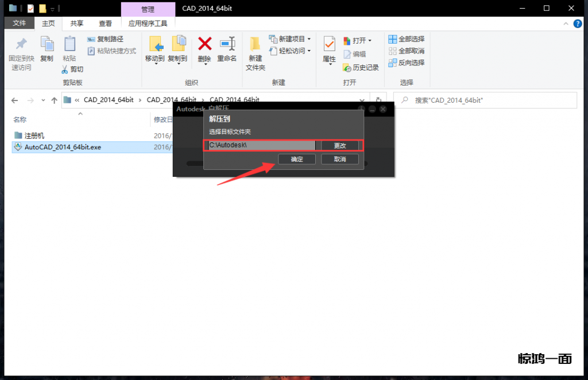Click 确定 to confirm extraction
The image size is (588, 380).
pos(297,159)
